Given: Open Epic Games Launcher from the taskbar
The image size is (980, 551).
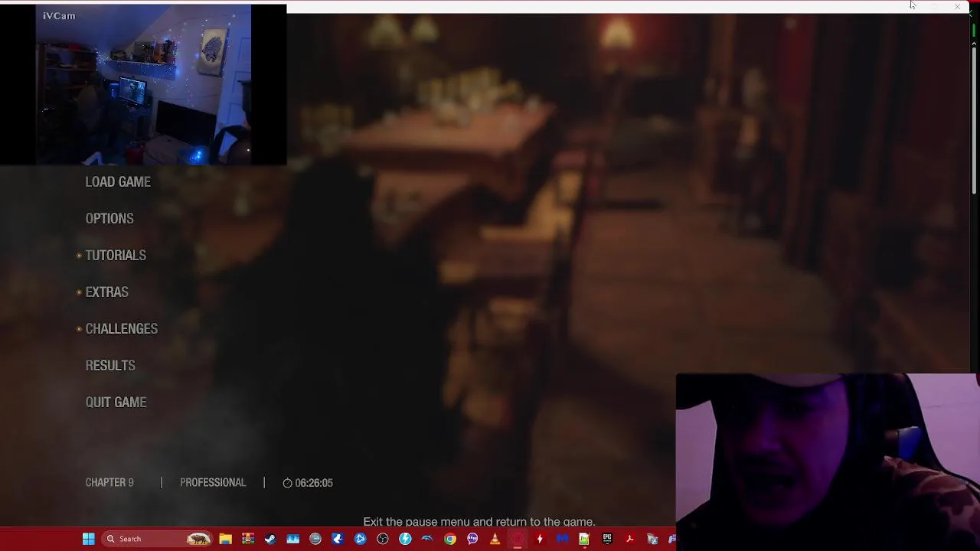Looking at the screenshot, I should tap(607, 539).
